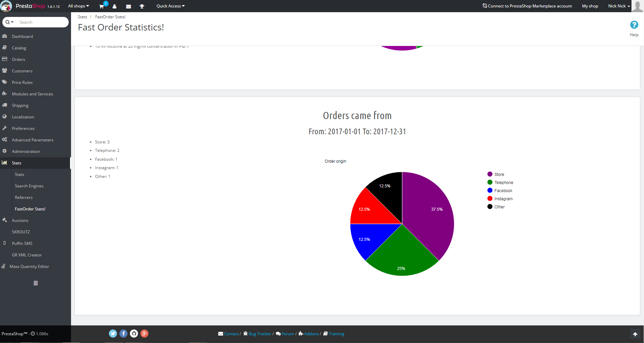Click the Stats bar chart icon
The width and height of the screenshot is (644, 343).
click(x=5, y=163)
